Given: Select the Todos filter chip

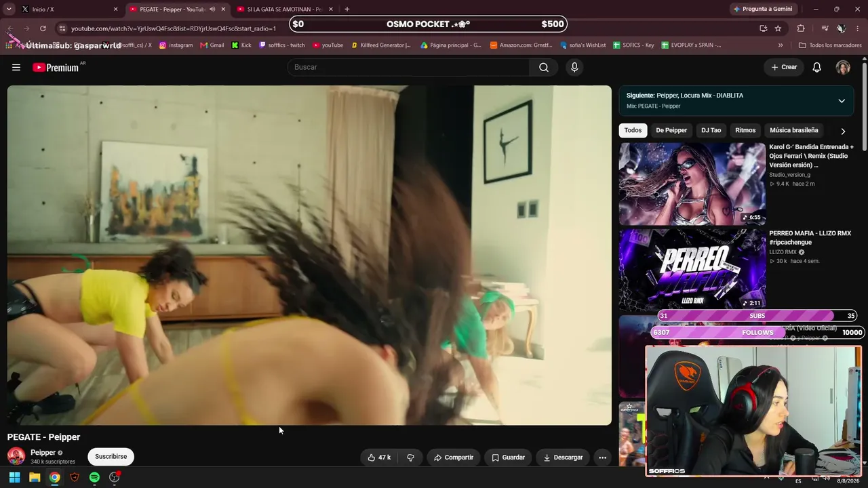Looking at the screenshot, I should pyautogui.click(x=633, y=130).
